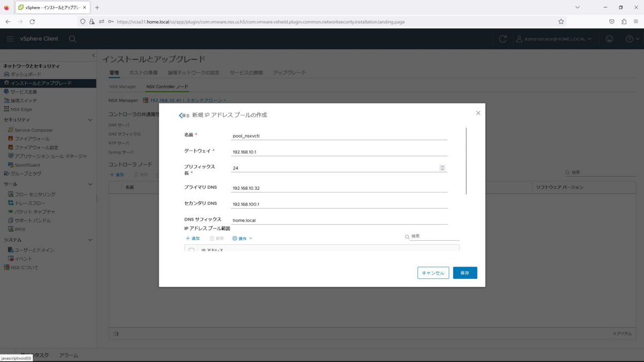Click the refresh icon in vSphere header
644x362 pixels.
pos(503,39)
